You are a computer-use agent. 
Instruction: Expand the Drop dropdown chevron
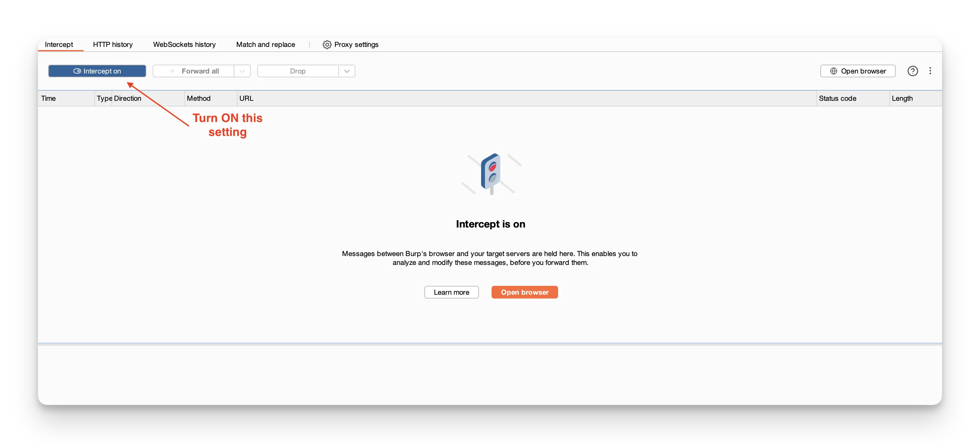pyautogui.click(x=347, y=71)
